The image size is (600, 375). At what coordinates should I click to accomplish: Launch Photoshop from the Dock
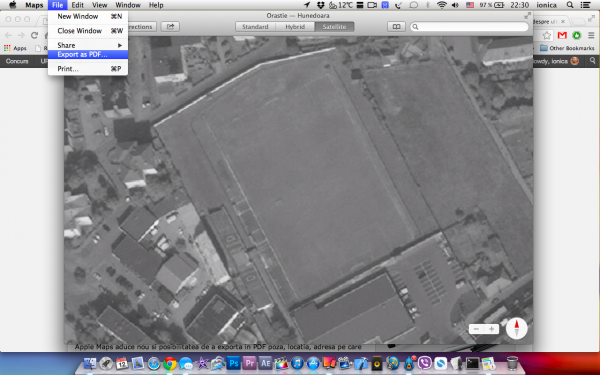tap(233, 363)
